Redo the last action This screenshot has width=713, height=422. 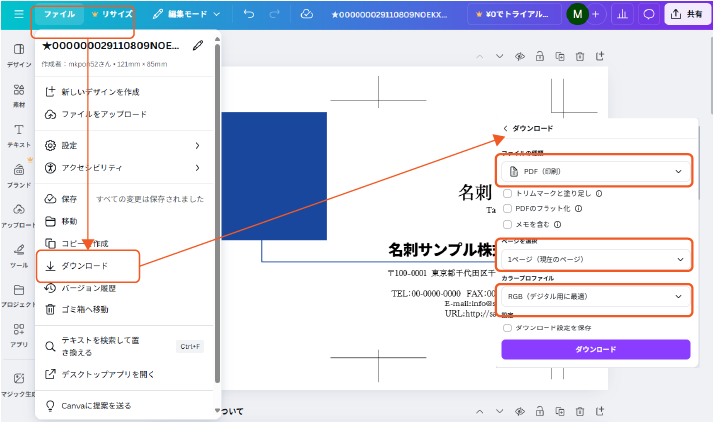274,14
